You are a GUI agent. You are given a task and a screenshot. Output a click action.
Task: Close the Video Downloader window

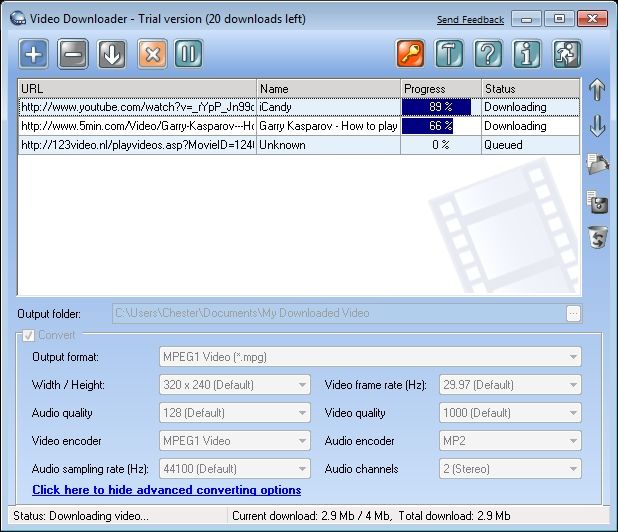coord(592,19)
